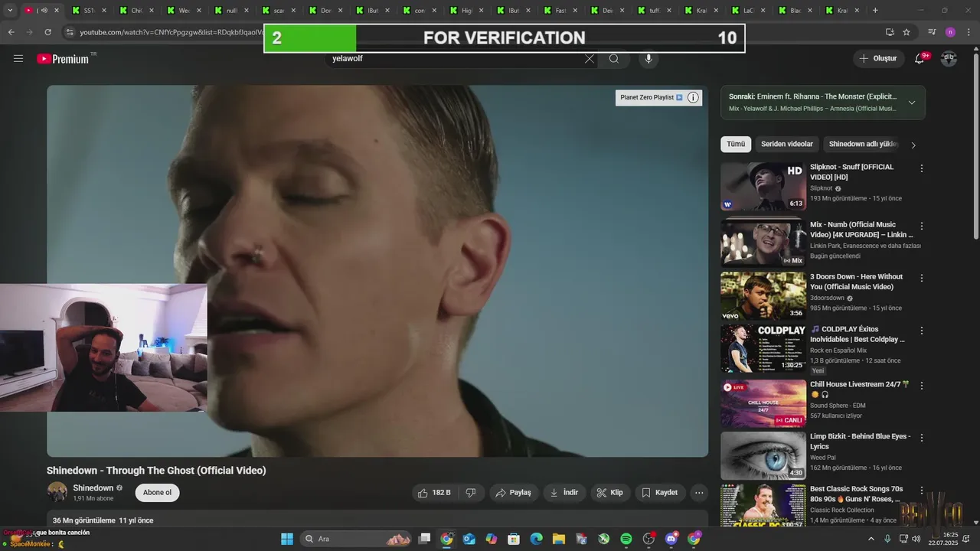Open the browser media control icon

[932, 32]
